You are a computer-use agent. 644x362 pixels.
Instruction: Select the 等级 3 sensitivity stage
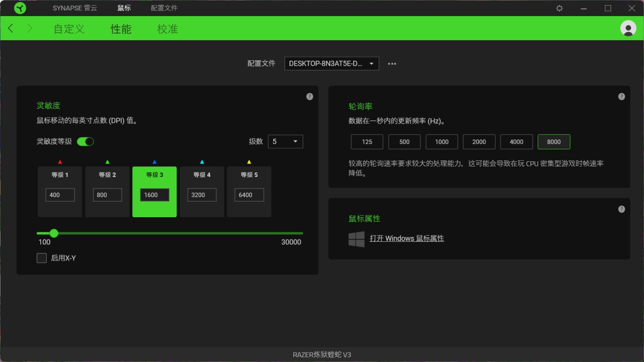tap(155, 192)
